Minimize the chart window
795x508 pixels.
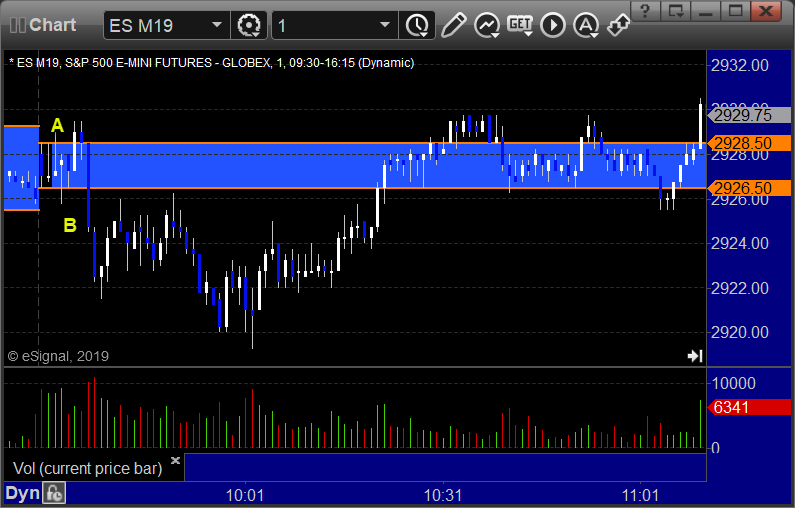click(706, 11)
